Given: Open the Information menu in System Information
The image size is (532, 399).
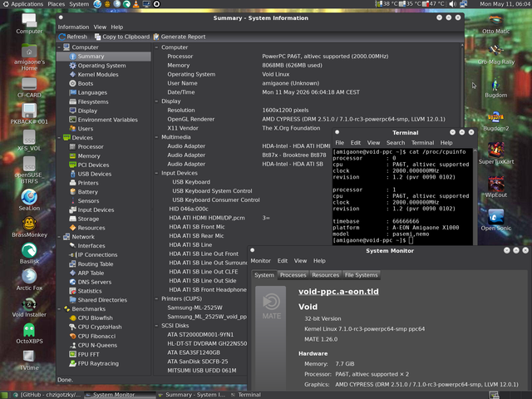Looking at the screenshot, I should click(x=73, y=27).
